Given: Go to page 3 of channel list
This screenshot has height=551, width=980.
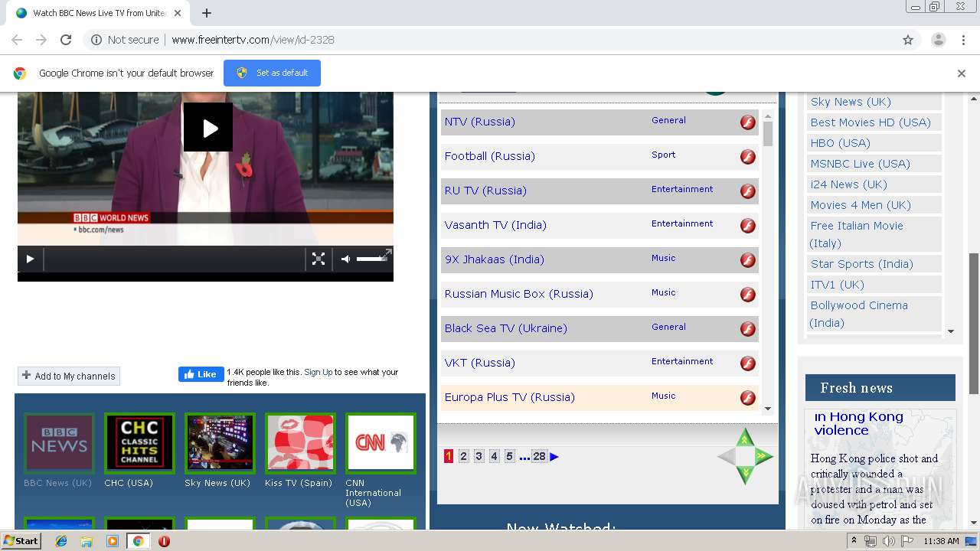Looking at the screenshot, I should (479, 456).
